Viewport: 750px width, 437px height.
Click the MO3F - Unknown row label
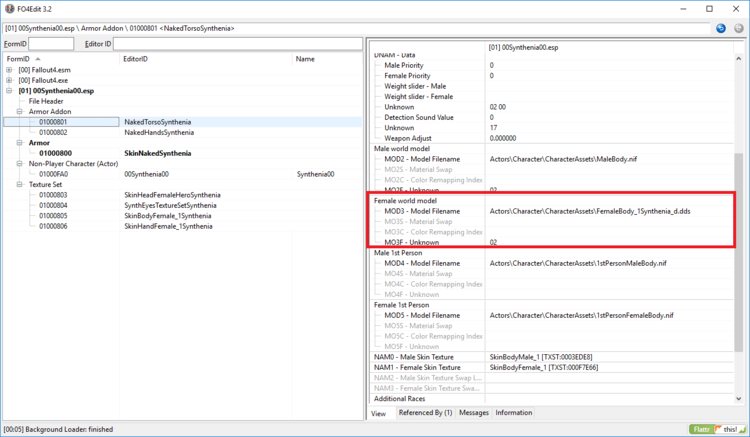click(411, 242)
